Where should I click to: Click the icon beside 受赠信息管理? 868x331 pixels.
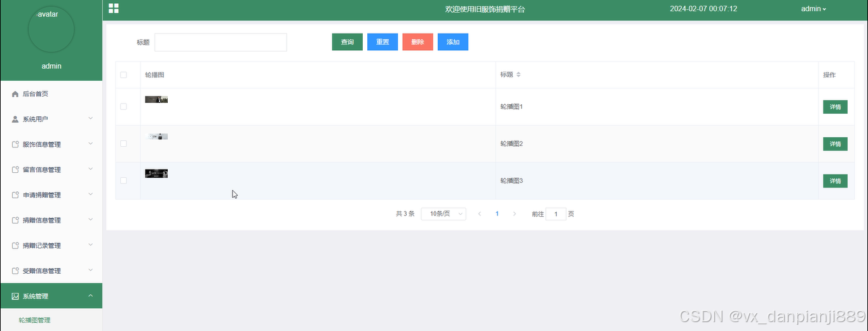coord(15,271)
